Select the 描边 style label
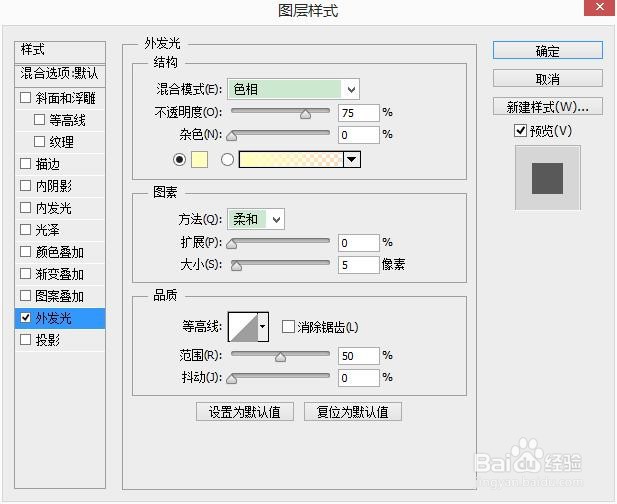 (48, 164)
